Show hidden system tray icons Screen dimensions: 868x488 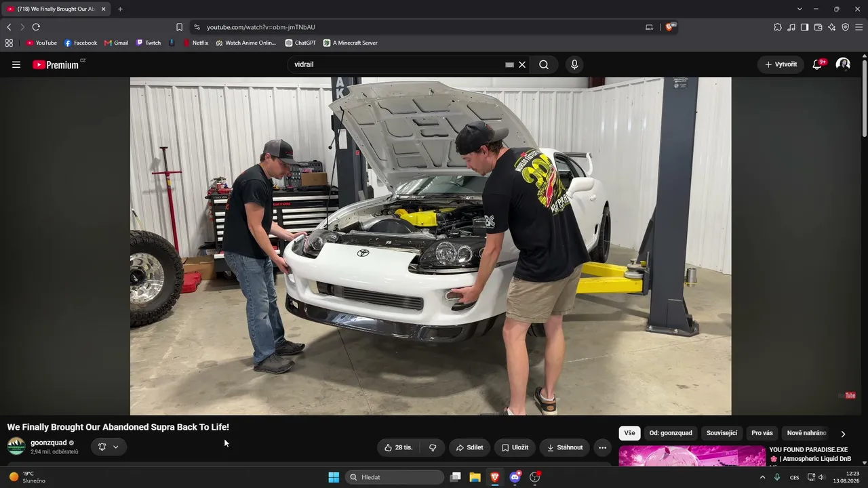click(x=762, y=477)
